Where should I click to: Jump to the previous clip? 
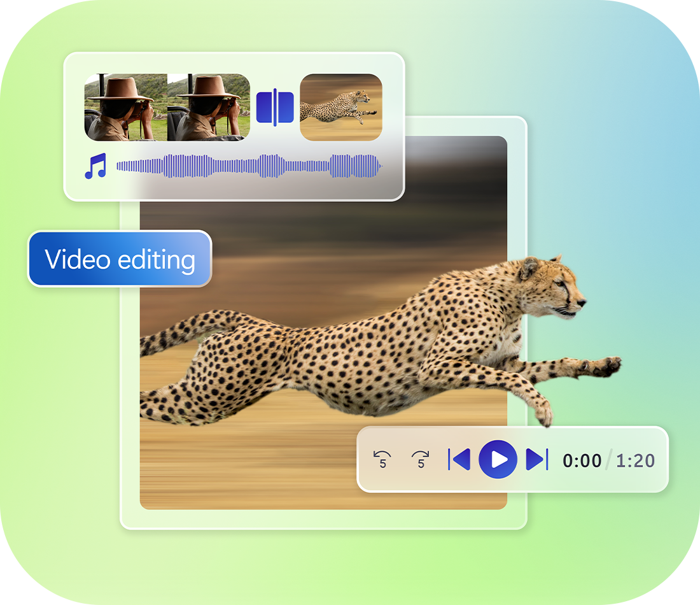coord(459,459)
